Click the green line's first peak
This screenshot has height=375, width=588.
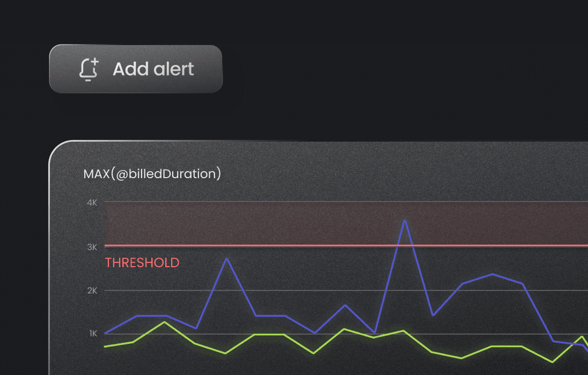click(164, 322)
